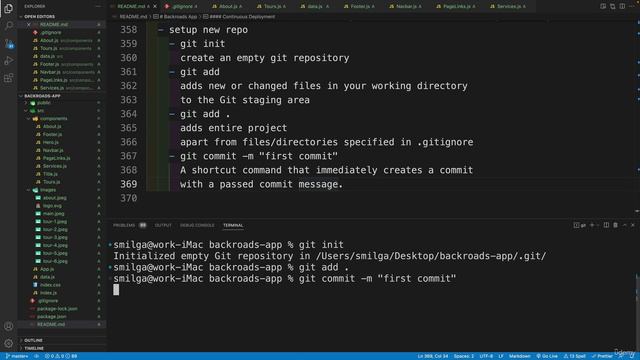640x360 pixels.
Task: Select the Terminal panel tab
Action: [x=233, y=225]
